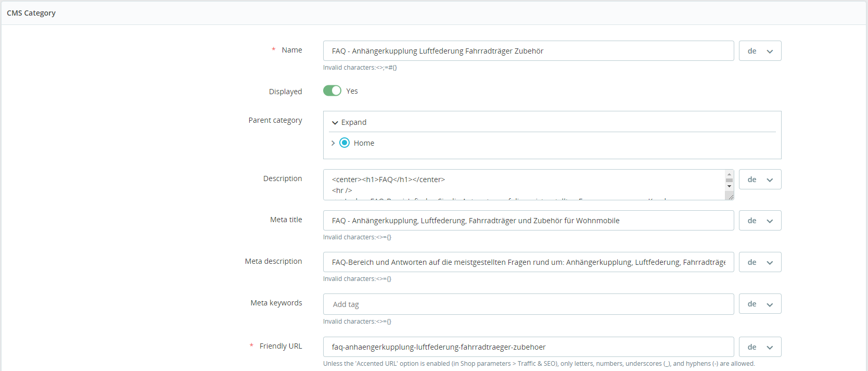Click the Description scrollbar down arrow

coord(730,186)
